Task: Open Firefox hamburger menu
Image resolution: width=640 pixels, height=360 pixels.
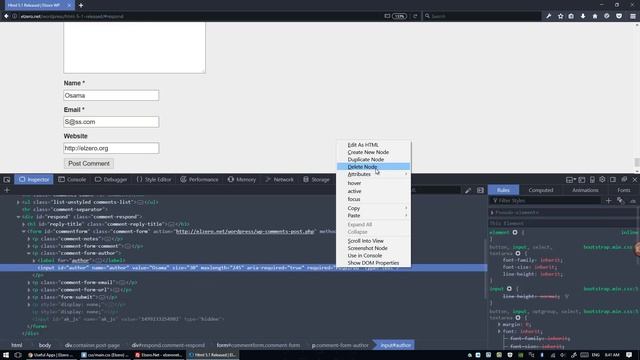Action: 633,16
